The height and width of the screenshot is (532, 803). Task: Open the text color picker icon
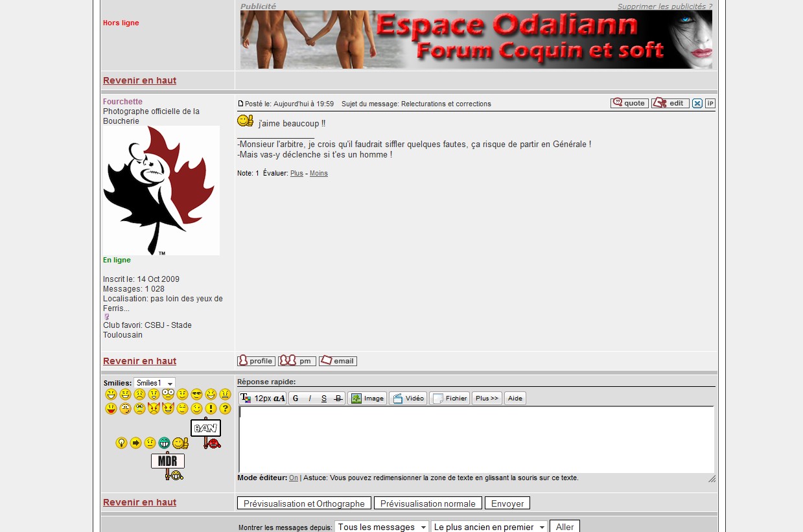245,399
